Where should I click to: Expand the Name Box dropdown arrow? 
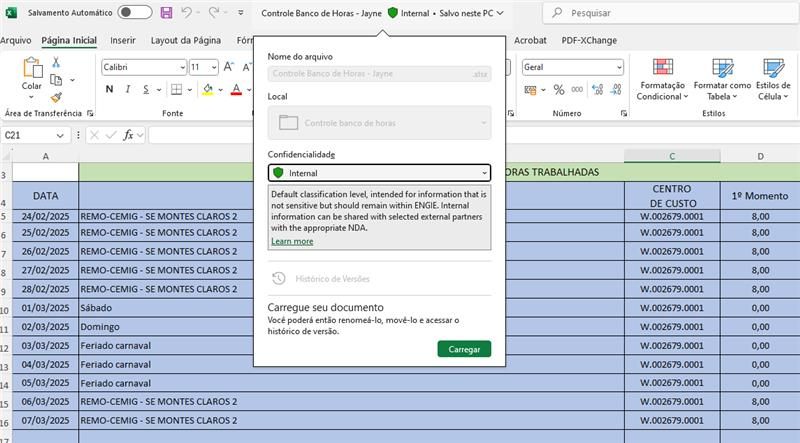click(x=60, y=135)
